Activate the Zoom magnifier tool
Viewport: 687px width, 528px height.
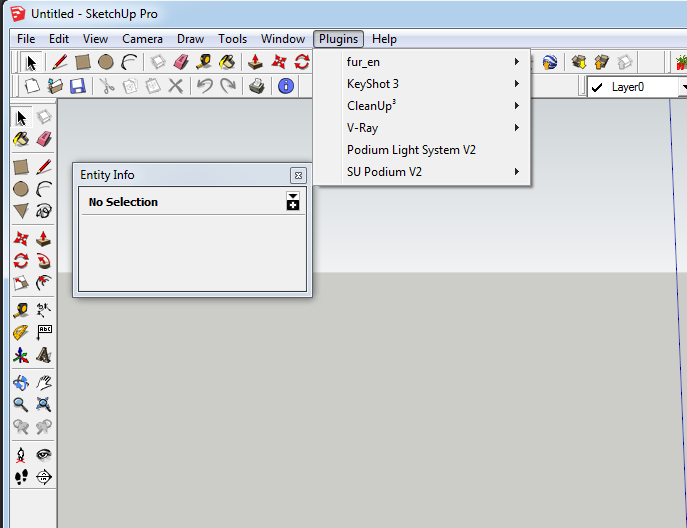21,404
